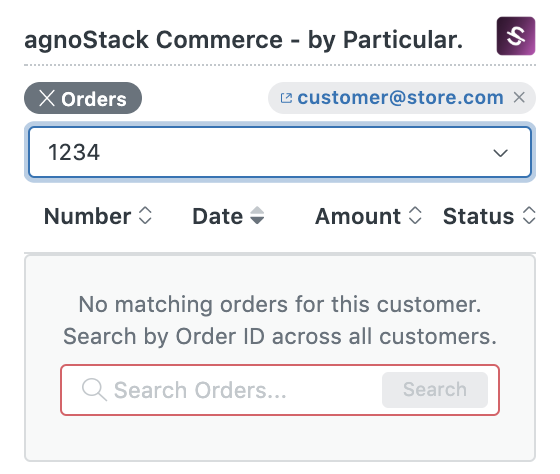Image resolution: width=560 pixels, height=474 pixels.
Task: Click the Orders pill label
Action: point(94,99)
